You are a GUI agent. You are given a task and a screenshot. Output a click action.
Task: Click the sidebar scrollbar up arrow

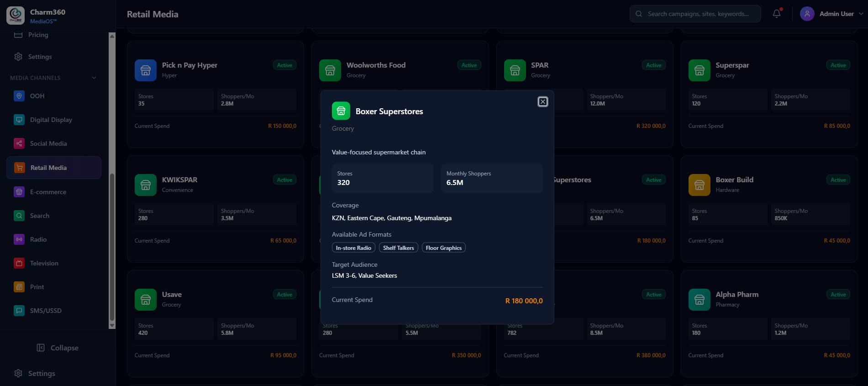112,36
